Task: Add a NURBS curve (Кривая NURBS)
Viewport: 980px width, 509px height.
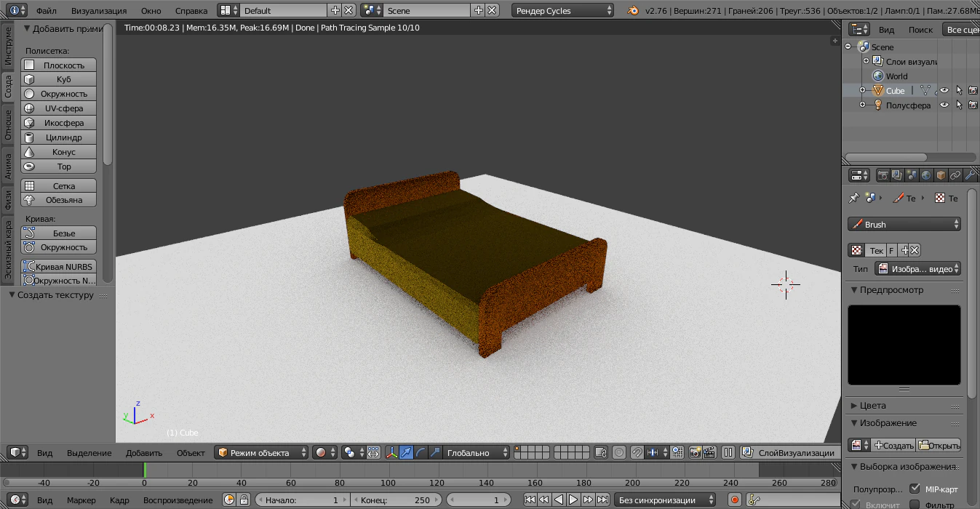Action: [x=59, y=267]
